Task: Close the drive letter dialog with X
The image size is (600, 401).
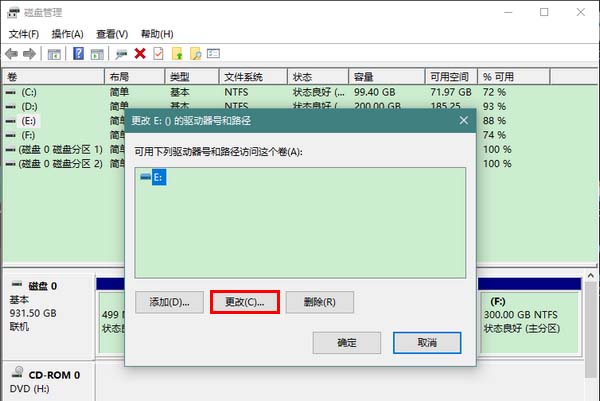Action: pos(463,120)
